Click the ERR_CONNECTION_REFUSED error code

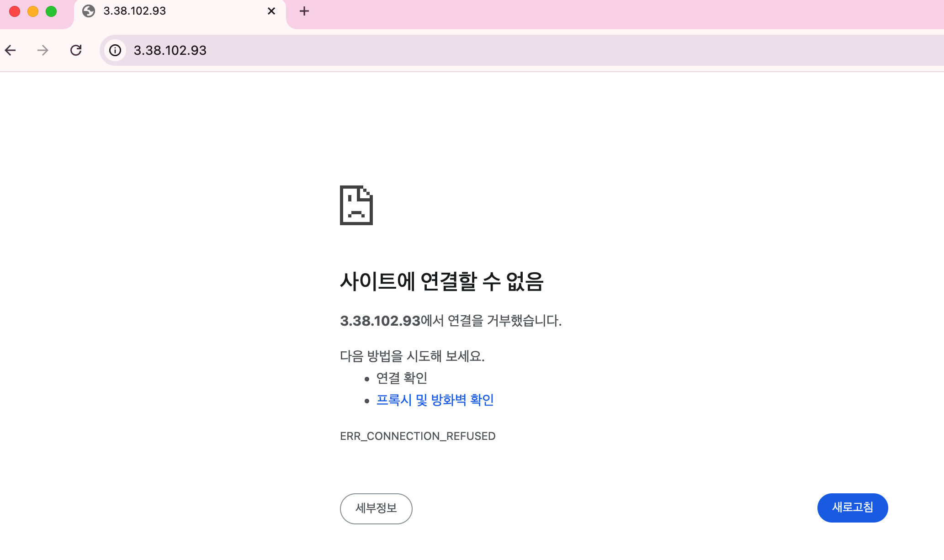click(x=418, y=436)
